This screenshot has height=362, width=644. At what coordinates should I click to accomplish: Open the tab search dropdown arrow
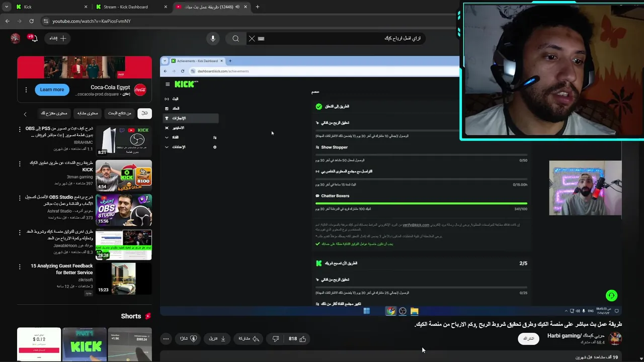tap(7, 7)
